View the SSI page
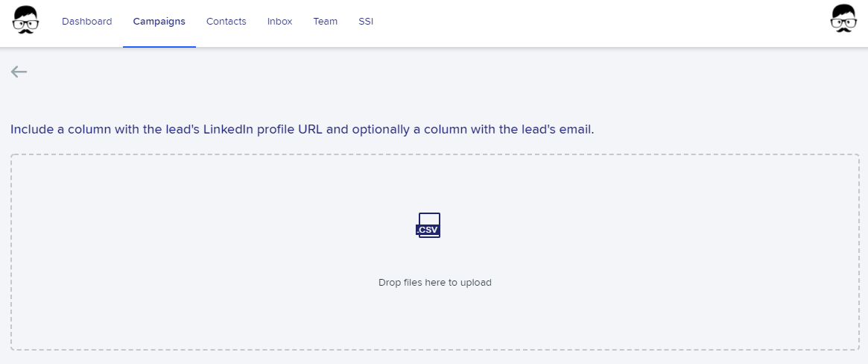 click(x=366, y=22)
